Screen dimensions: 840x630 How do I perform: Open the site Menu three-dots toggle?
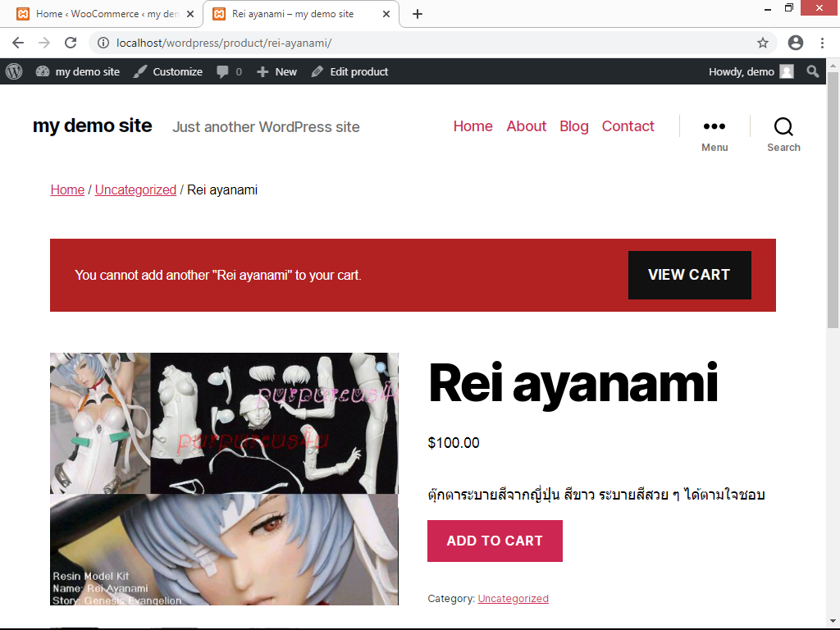point(714,135)
